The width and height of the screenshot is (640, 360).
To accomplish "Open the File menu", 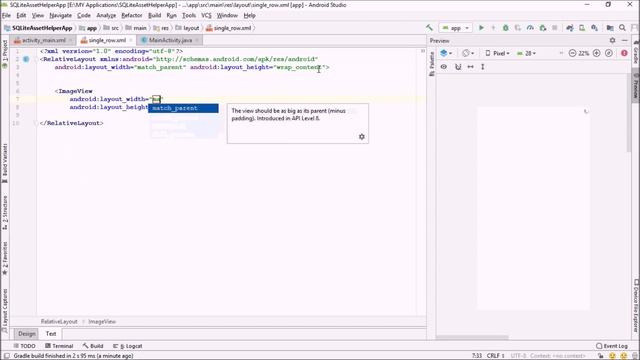I will point(6,16).
